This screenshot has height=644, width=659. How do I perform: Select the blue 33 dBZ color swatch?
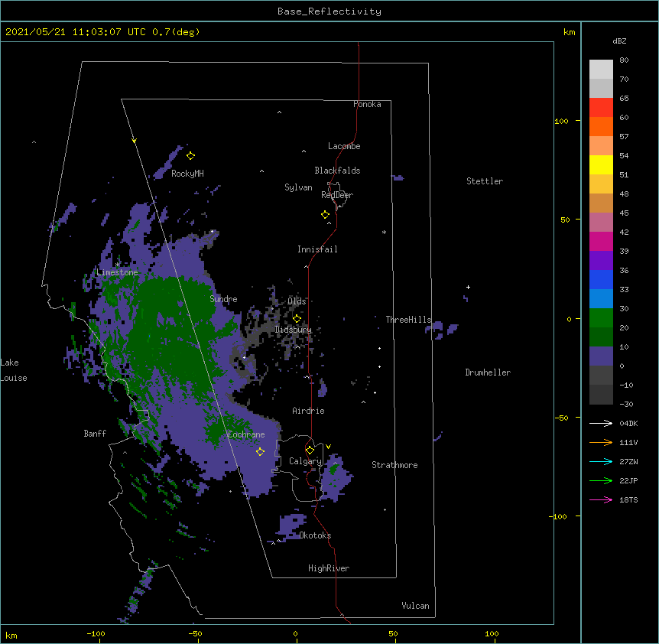[x=601, y=279]
